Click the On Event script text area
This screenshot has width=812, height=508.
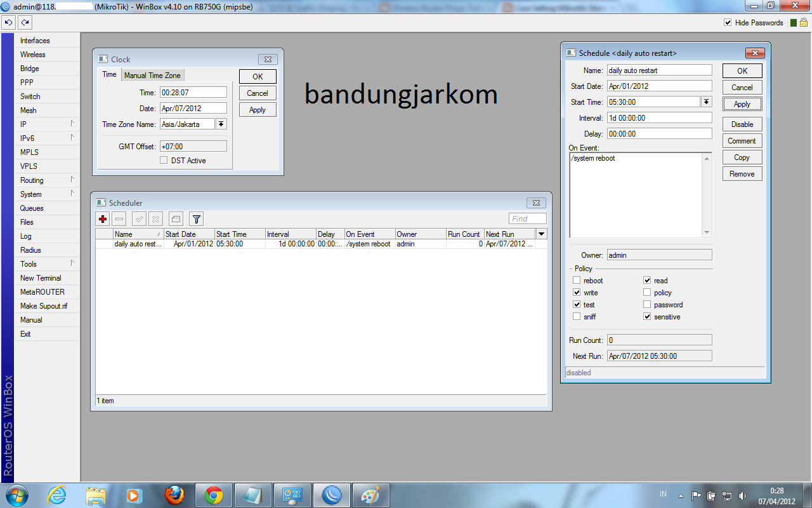point(636,196)
